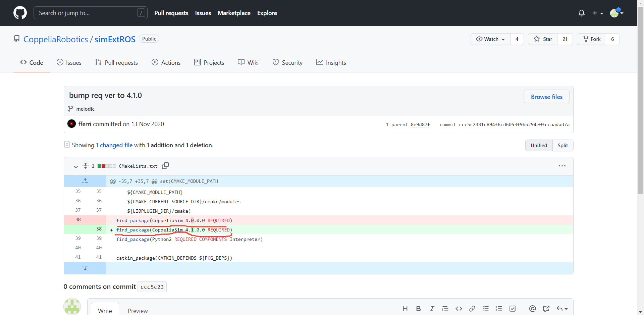
Task: Click the Public repository badge
Action: coord(149,39)
